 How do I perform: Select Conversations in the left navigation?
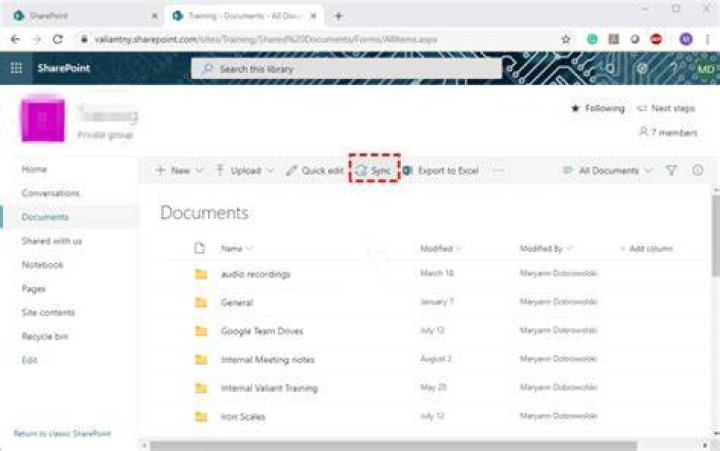coord(51,193)
